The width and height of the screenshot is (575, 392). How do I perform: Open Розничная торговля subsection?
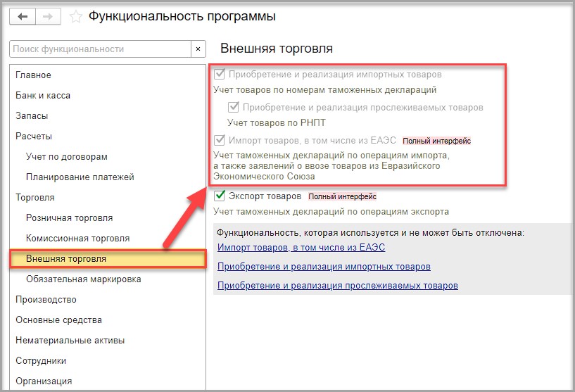click(69, 218)
